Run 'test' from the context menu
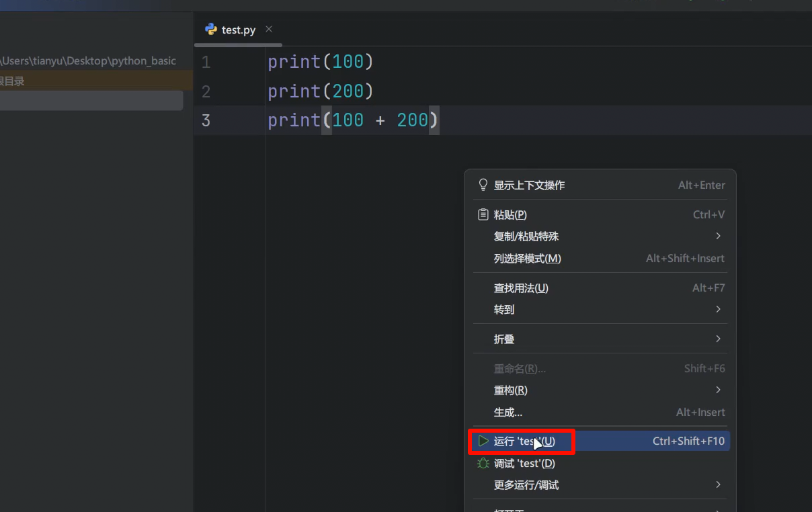This screenshot has height=512, width=812. [x=600, y=441]
